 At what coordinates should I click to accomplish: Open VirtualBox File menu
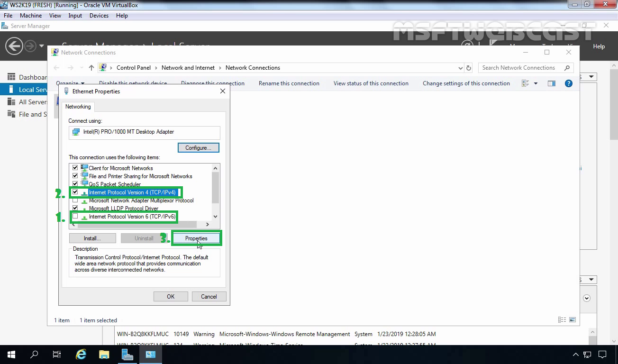(x=8, y=16)
